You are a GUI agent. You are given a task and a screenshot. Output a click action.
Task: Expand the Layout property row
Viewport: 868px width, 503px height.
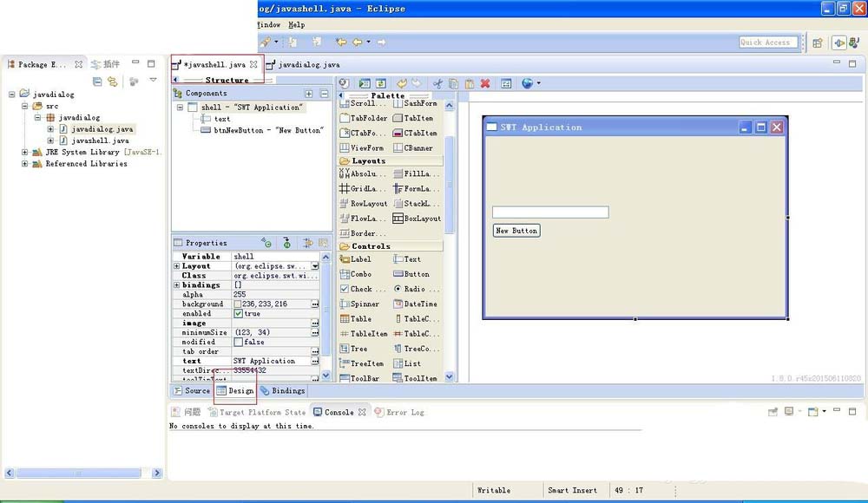click(177, 266)
